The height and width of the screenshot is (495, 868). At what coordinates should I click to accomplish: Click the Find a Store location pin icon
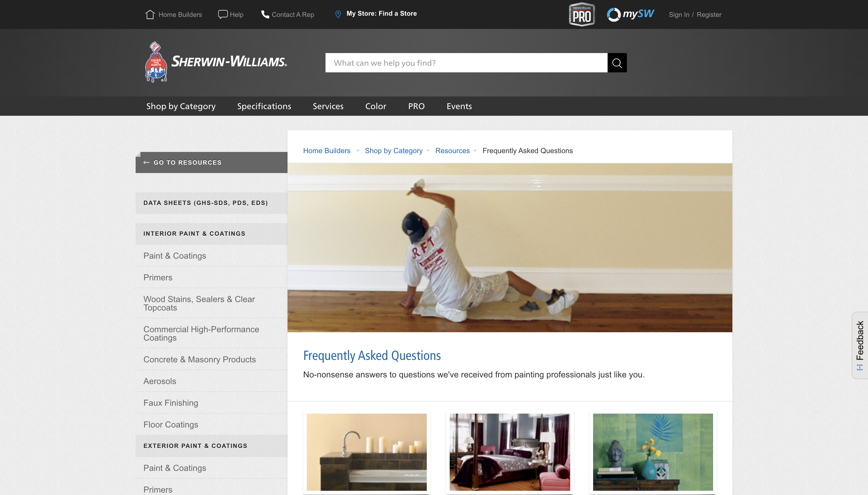[338, 14]
